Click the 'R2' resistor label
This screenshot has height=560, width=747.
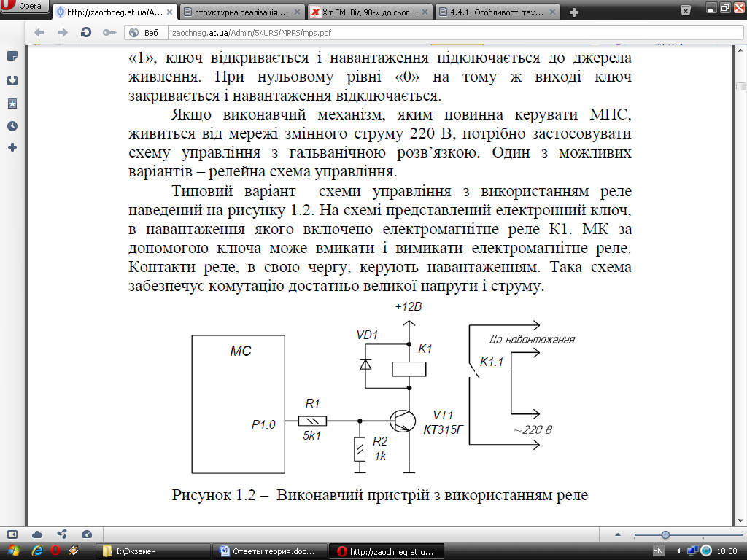point(380,441)
